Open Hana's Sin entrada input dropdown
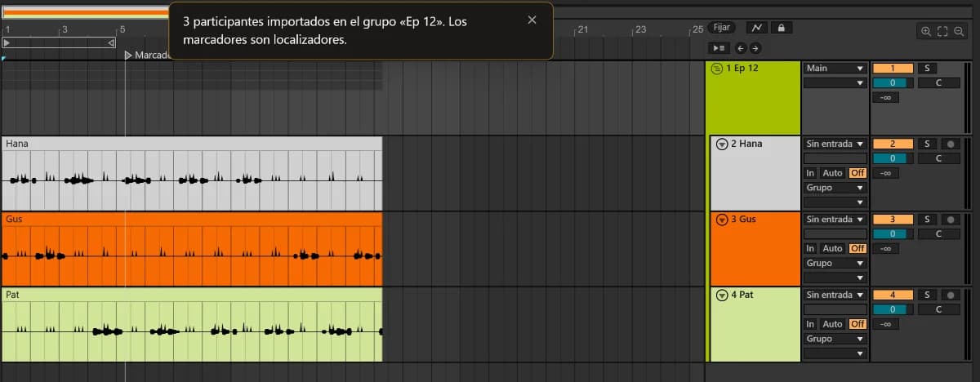 (x=835, y=144)
